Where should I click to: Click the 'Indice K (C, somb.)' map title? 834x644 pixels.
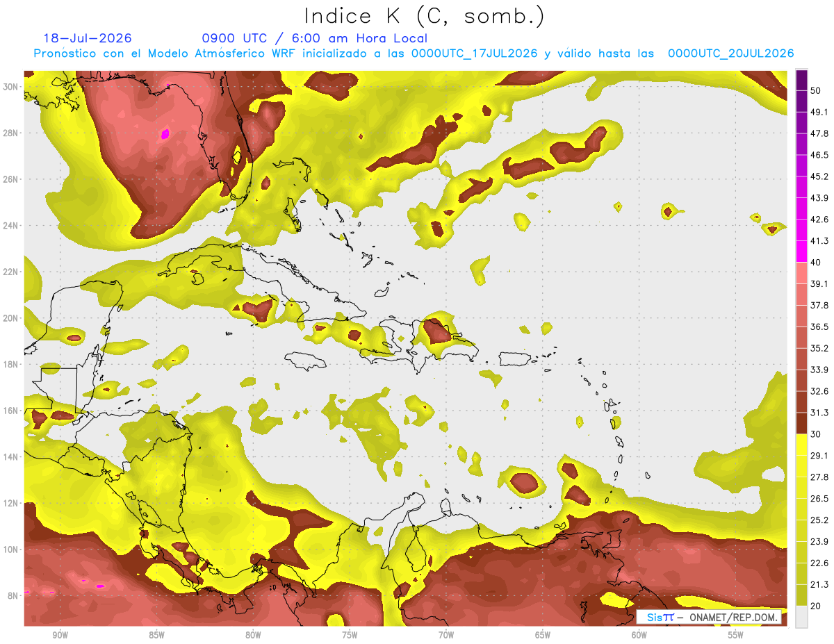tap(424, 16)
